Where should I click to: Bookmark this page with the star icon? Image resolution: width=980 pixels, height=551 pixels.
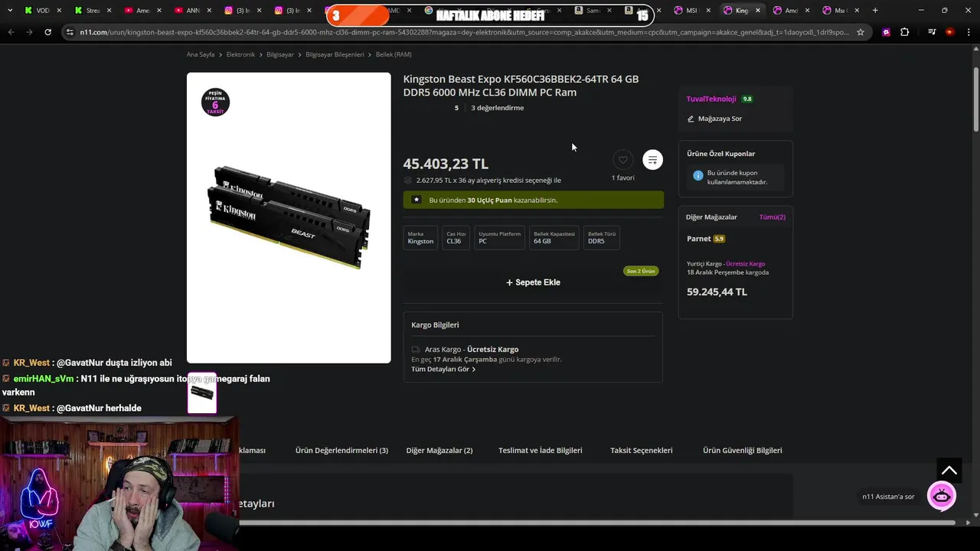pos(861,32)
